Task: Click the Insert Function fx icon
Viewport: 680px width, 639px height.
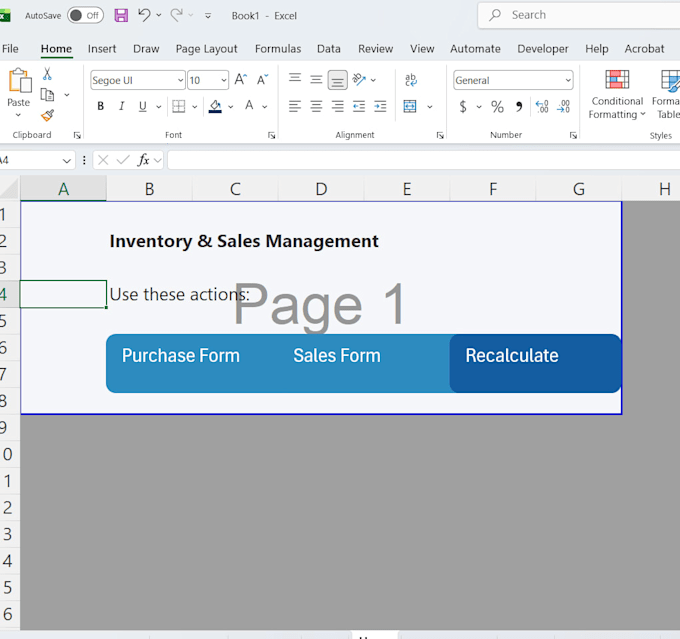Action: point(144,160)
